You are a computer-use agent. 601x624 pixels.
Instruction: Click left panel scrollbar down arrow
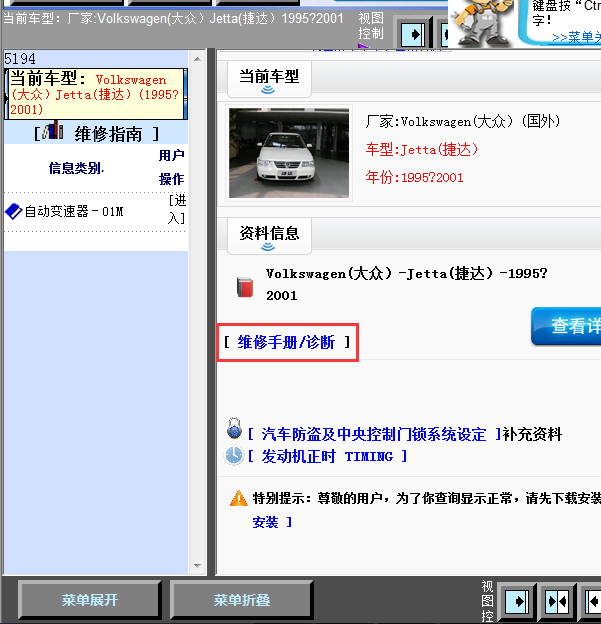click(x=197, y=566)
